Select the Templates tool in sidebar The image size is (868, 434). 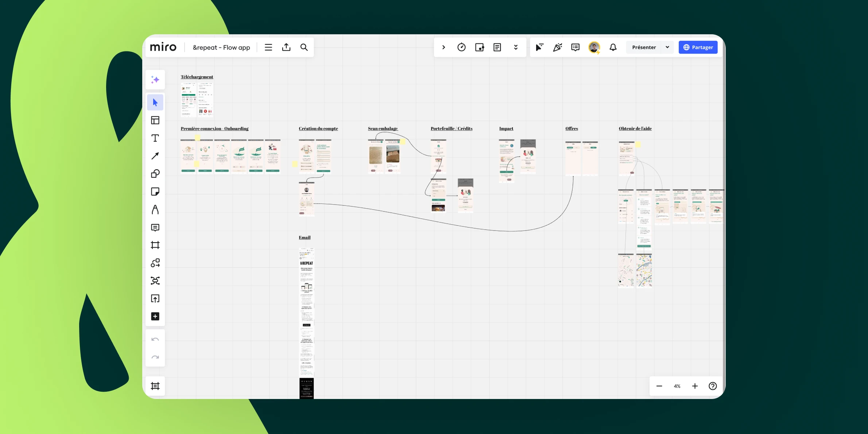point(155,120)
